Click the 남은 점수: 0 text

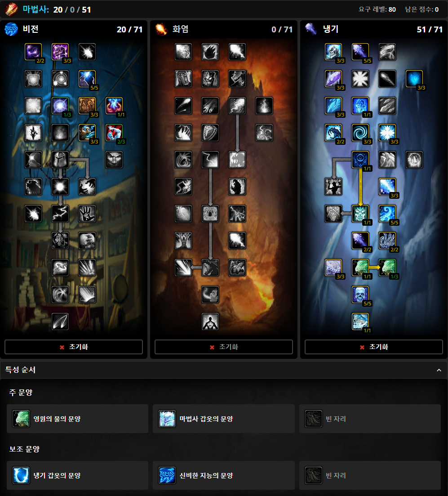click(x=422, y=9)
